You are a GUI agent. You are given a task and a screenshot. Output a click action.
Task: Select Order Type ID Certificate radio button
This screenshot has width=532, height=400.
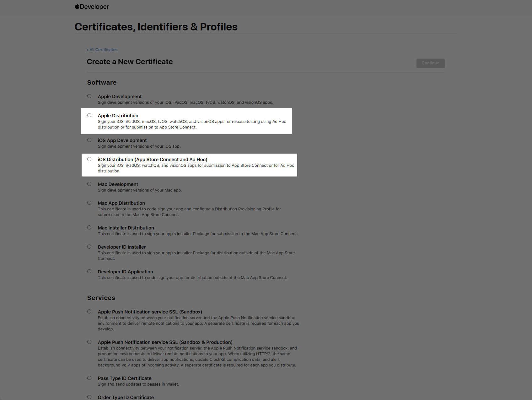point(89,397)
